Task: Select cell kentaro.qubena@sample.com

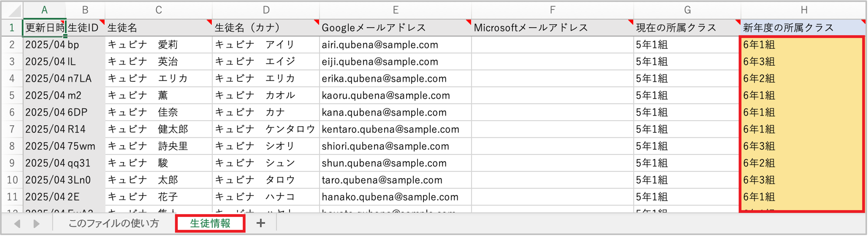Action: tap(395, 129)
